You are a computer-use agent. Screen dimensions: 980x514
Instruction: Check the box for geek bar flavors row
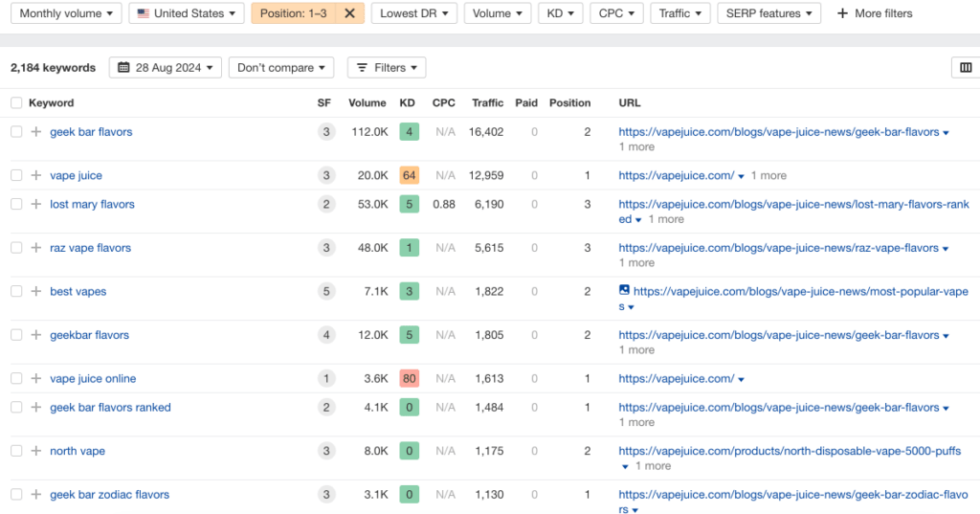tap(16, 132)
